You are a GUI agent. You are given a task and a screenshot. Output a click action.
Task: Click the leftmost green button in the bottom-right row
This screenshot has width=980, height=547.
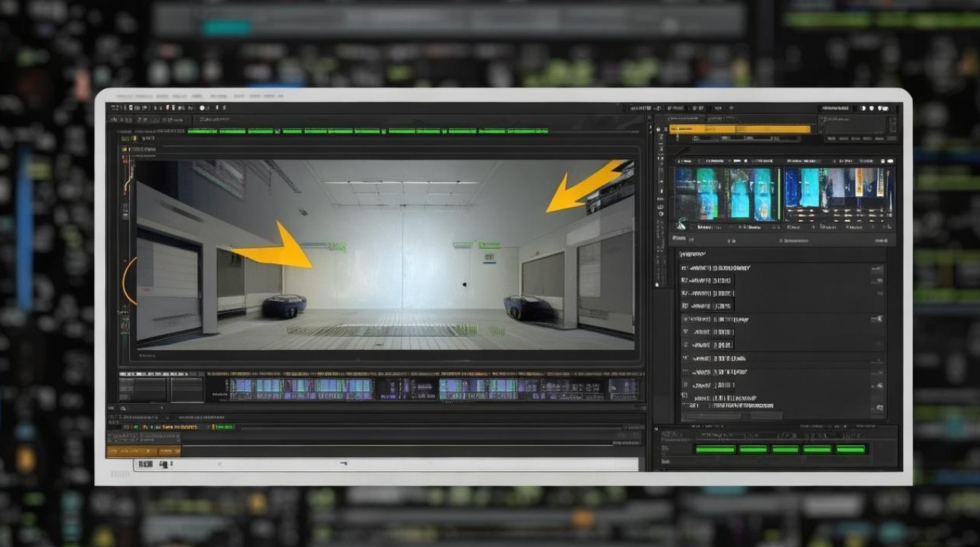point(715,449)
